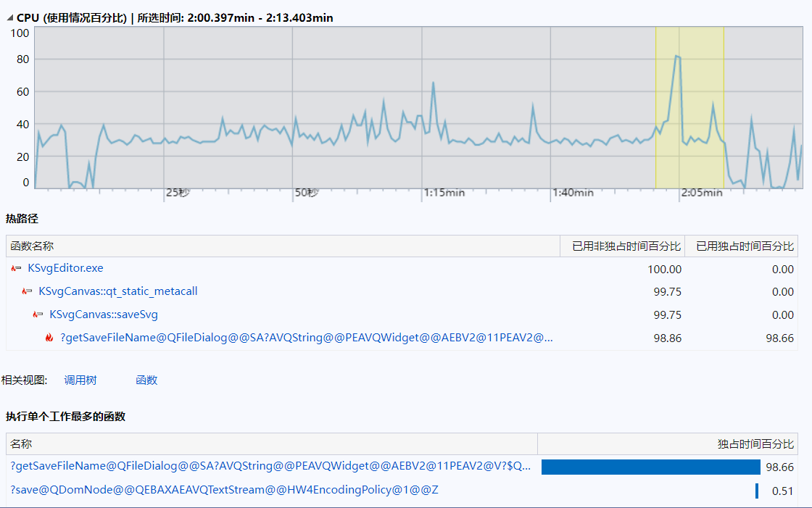Click the 2:05min timeline mark
This screenshot has width=812, height=508.
tap(702, 193)
